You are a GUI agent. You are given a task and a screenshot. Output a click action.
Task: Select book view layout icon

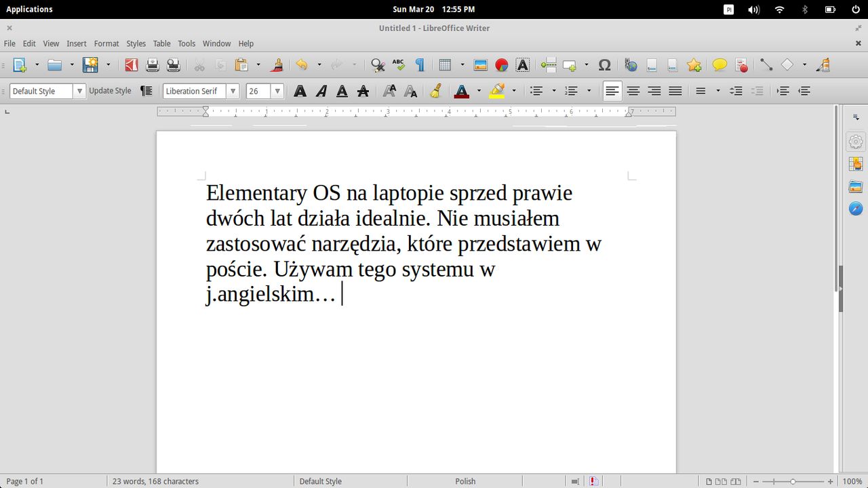pos(735,481)
